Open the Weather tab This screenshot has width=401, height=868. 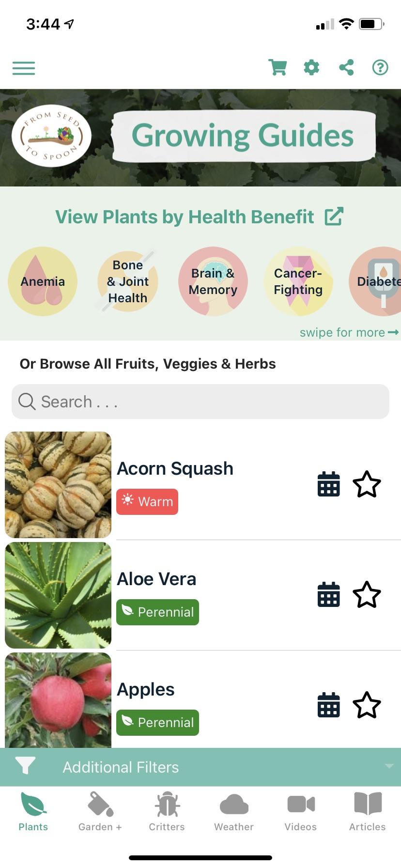pyautogui.click(x=234, y=811)
